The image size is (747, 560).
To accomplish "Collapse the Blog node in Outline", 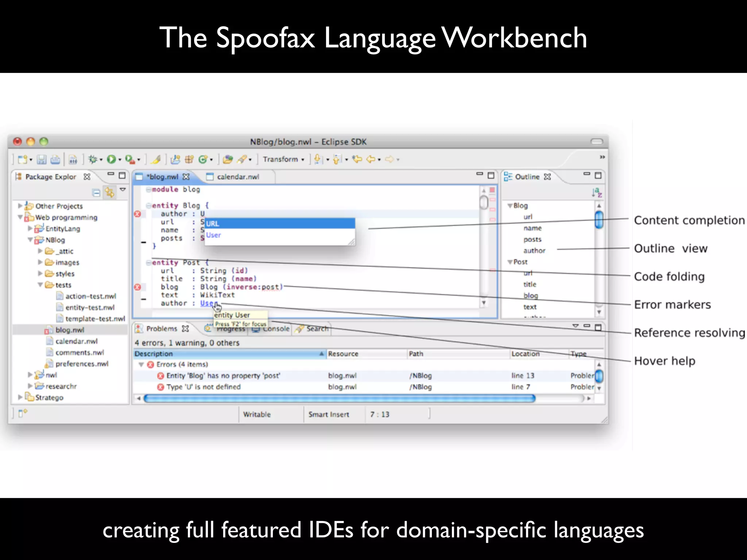I will coord(510,206).
